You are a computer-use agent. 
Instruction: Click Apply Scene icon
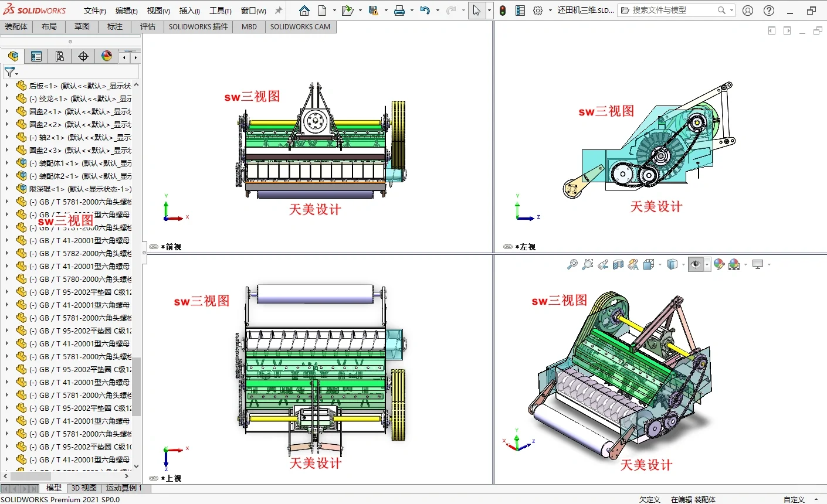(x=734, y=265)
